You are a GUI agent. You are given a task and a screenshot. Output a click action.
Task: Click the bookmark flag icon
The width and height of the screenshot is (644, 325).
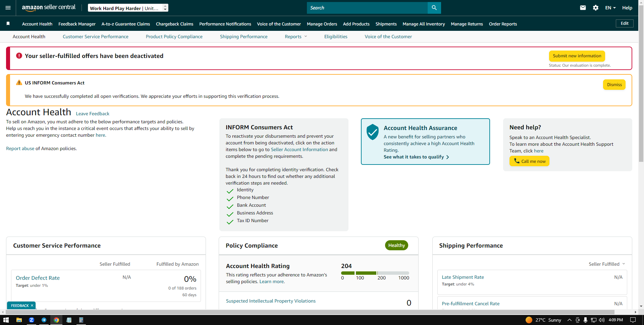click(x=8, y=23)
